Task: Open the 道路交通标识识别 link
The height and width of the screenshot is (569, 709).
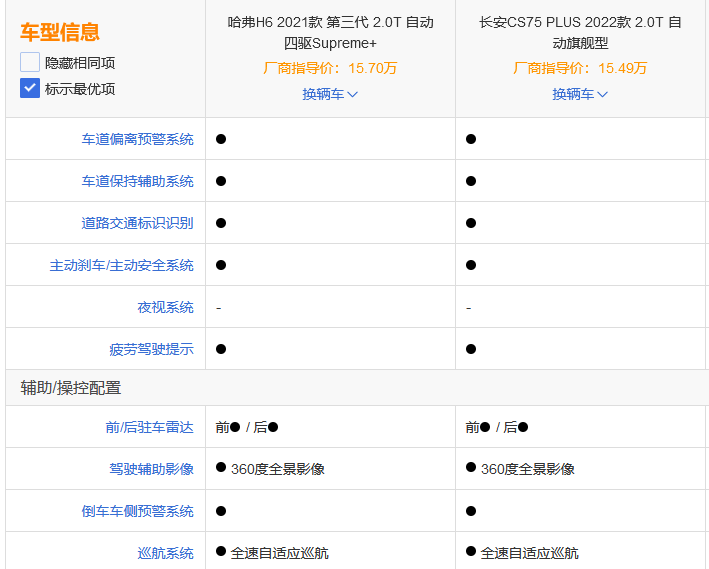Action: [137, 223]
